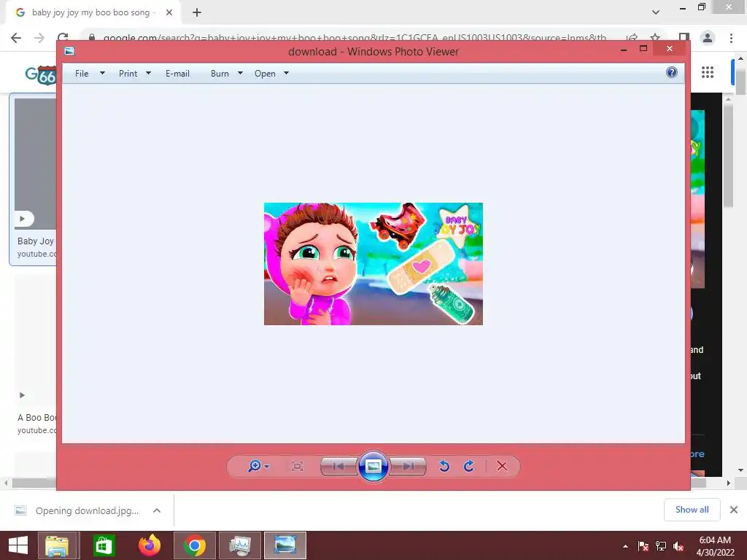Switch to Chrome on taskbar
747x560 pixels.
pos(194,545)
